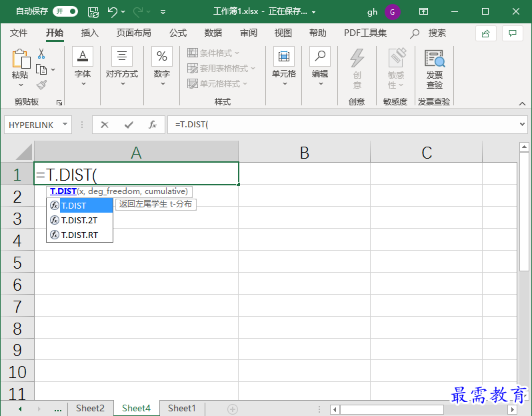This screenshot has height=416, width=532.
Task: Switch to the 审阅 ribbon tab
Action: (249, 33)
